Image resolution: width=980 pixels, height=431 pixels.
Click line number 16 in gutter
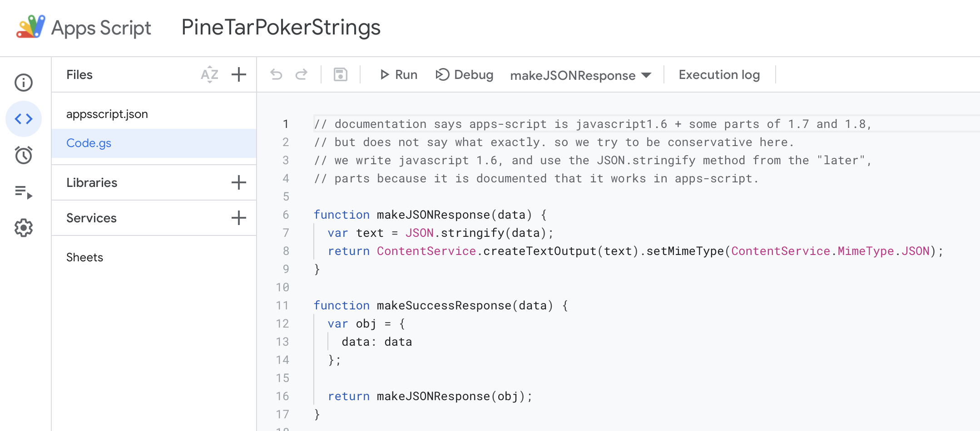coord(282,396)
